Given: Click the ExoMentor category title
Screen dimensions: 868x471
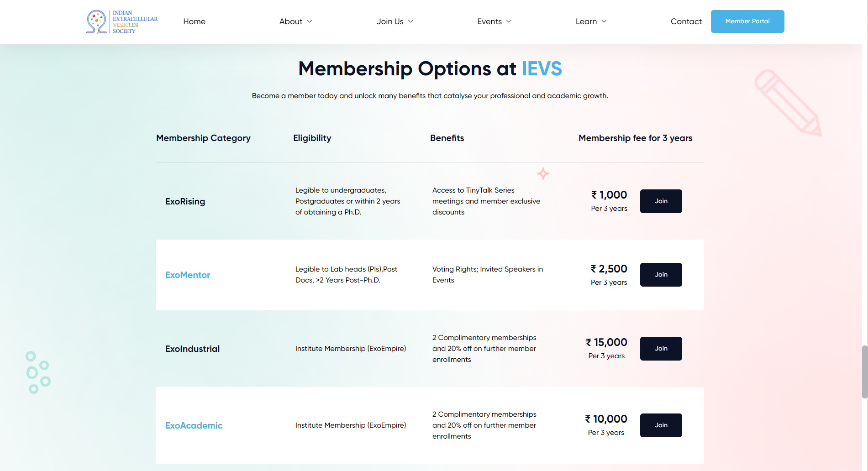Looking at the screenshot, I should [188, 275].
